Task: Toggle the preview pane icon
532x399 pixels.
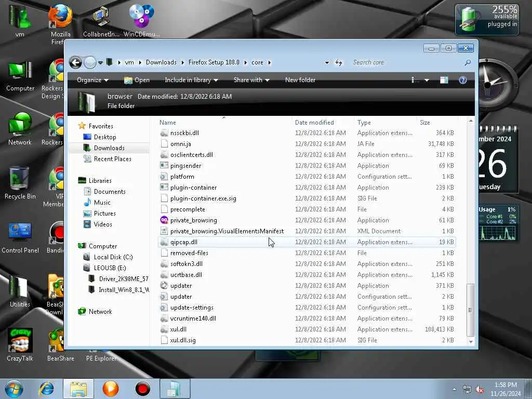Action: pyautogui.click(x=444, y=80)
